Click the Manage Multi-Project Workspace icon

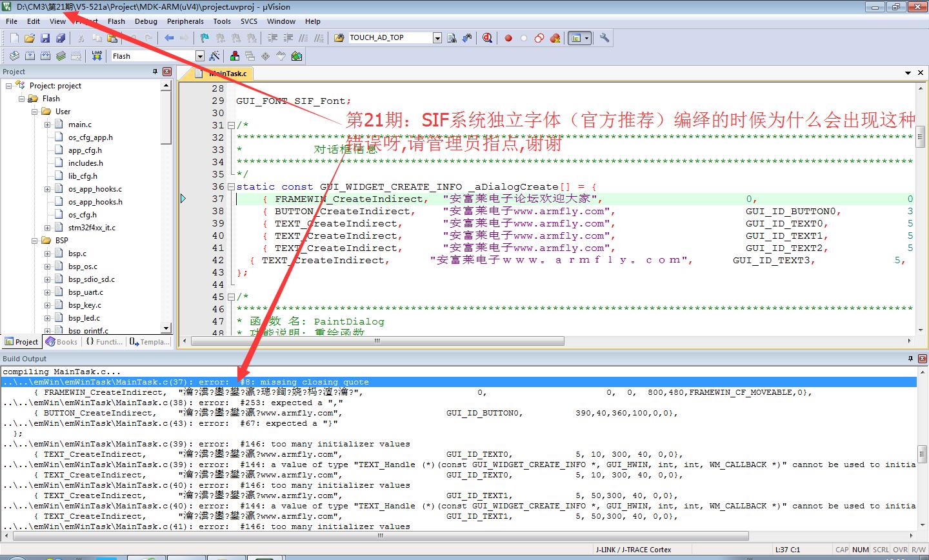point(250,56)
